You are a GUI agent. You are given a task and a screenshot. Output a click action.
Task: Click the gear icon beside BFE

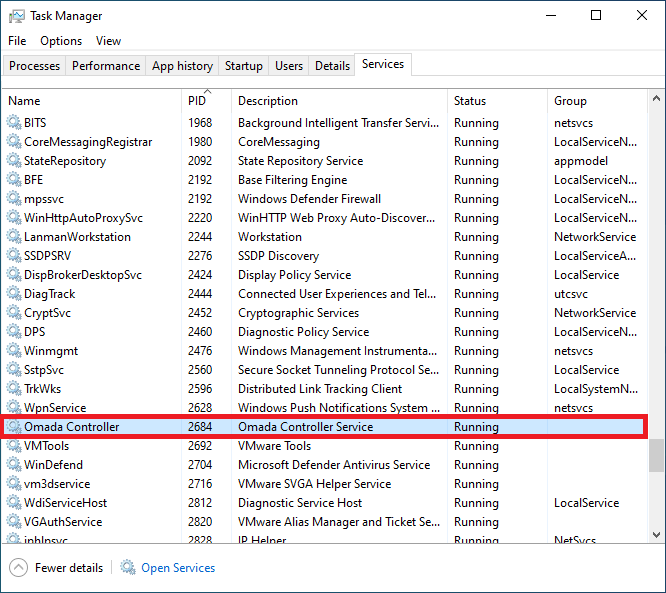pyautogui.click(x=14, y=180)
